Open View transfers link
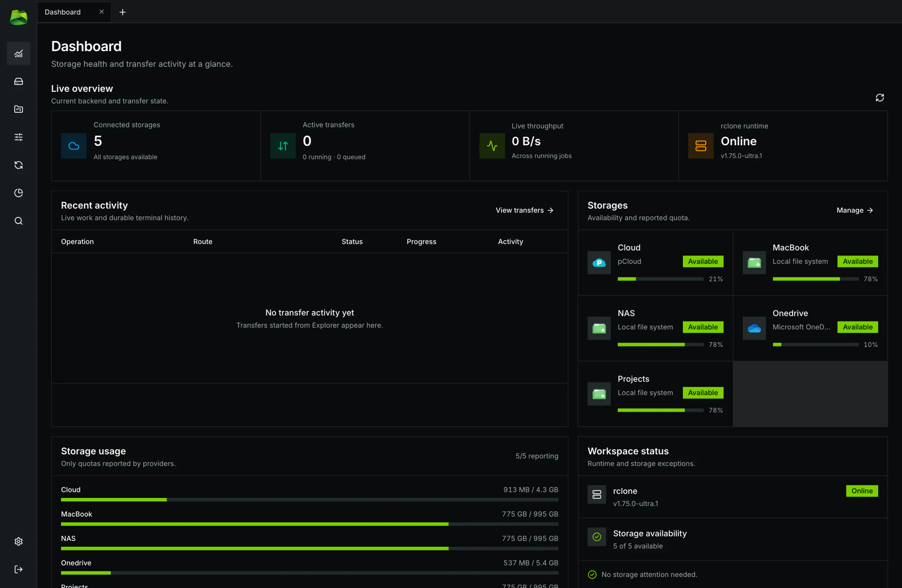The height and width of the screenshot is (588, 902). tap(525, 210)
